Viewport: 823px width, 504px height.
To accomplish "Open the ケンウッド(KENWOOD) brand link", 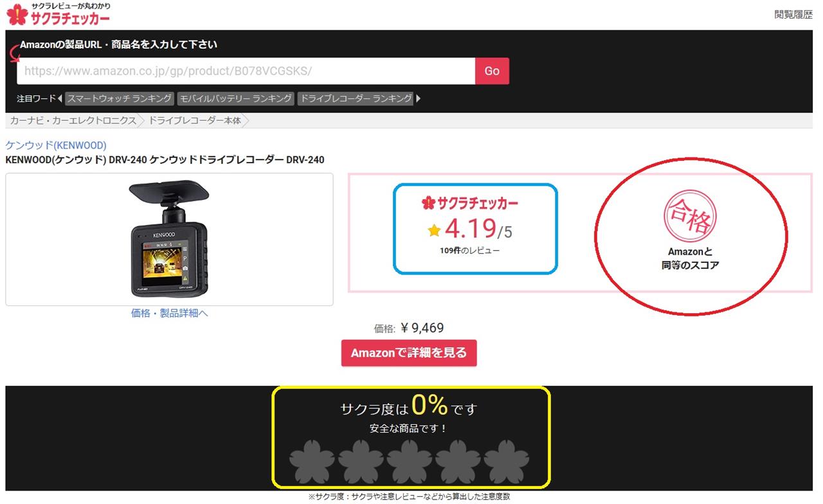I will point(56,145).
